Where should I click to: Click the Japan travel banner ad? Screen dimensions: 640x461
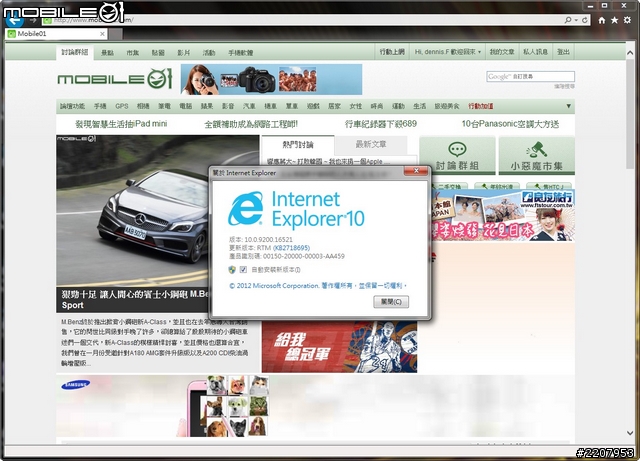pos(503,215)
